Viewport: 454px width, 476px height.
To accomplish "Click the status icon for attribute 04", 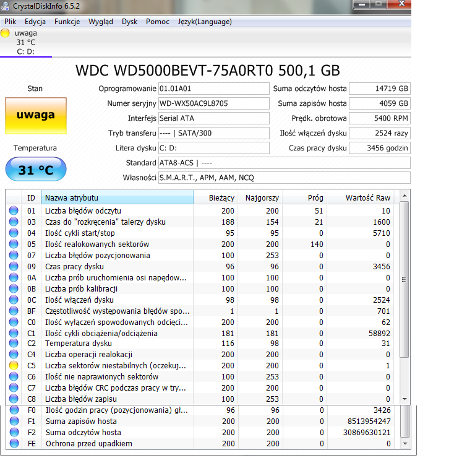I will pyautogui.click(x=14, y=233).
